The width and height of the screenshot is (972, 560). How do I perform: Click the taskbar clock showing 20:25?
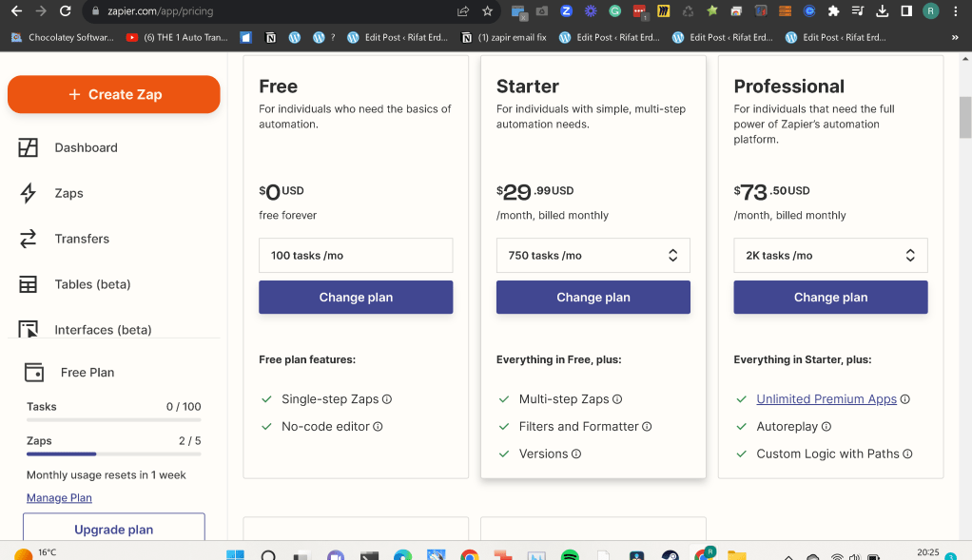[928, 553]
